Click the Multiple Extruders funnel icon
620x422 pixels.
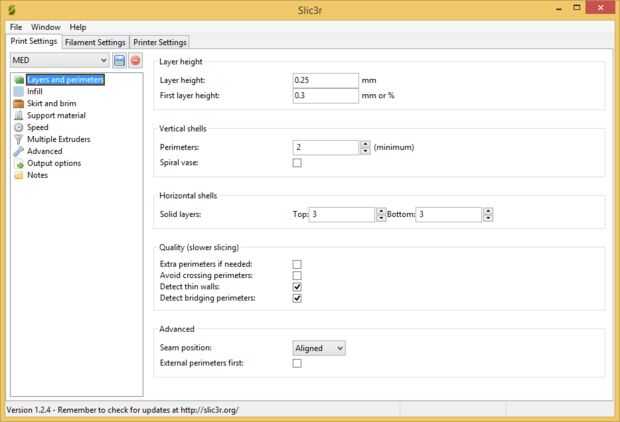19,139
